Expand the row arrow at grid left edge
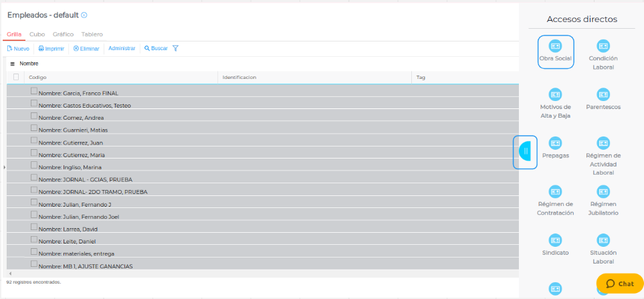Image resolution: width=644 pixels, height=299 pixels. tap(4, 167)
